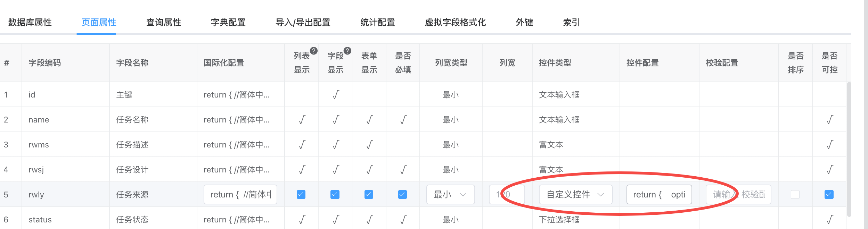
Task: Toggle 是否可控 checkbox in rwly row
Action: tap(829, 194)
